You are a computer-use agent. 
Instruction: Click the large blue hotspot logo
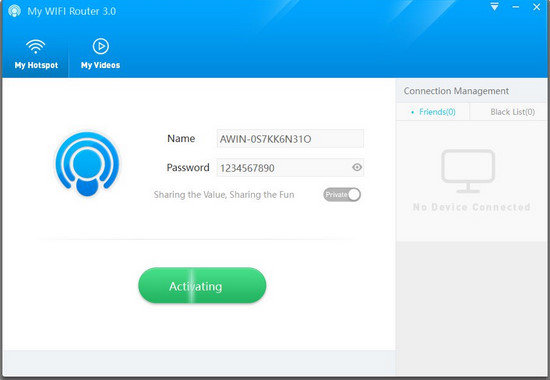[87, 164]
